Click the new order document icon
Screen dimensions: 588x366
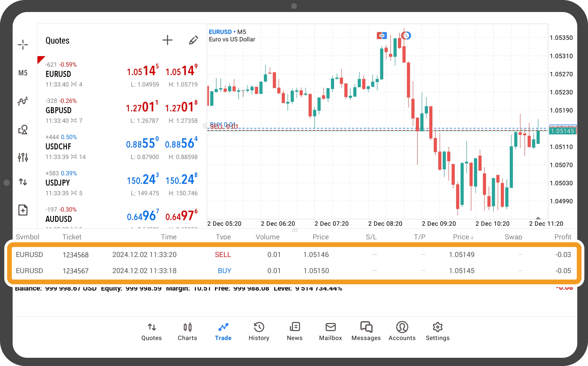click(x=23, y=210)
